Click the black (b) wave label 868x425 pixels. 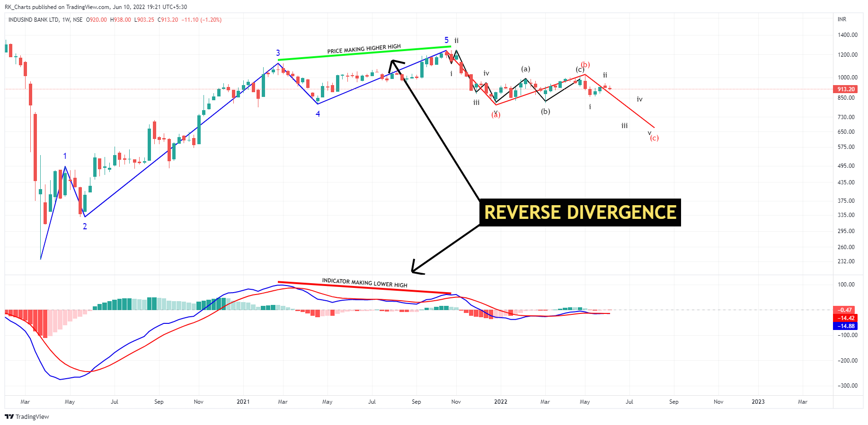(x=545, y=112)
